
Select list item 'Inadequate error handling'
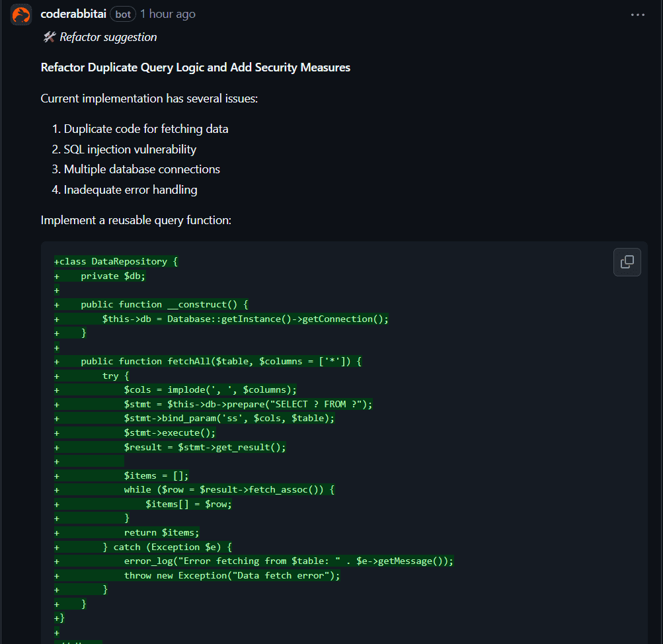(x=130, y=190)
